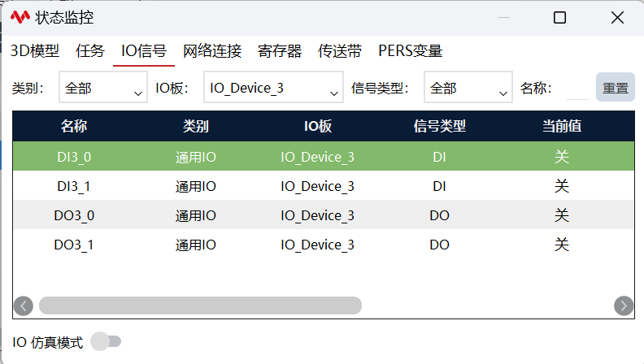Image resolution: width=644 pixels, height=364 pixels.
Task: Click the 关 value in DI3_0 row
Action: point(562,157)
